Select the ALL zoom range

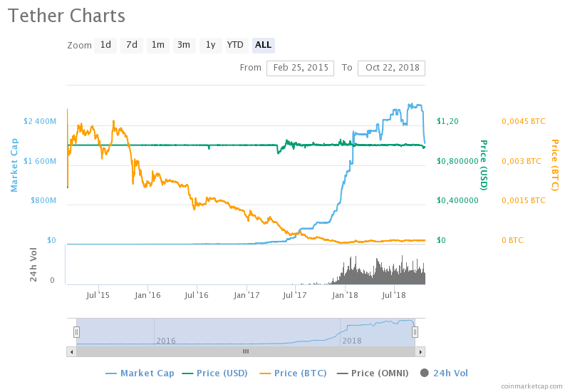pyautogui.click(x=263, y=45)
